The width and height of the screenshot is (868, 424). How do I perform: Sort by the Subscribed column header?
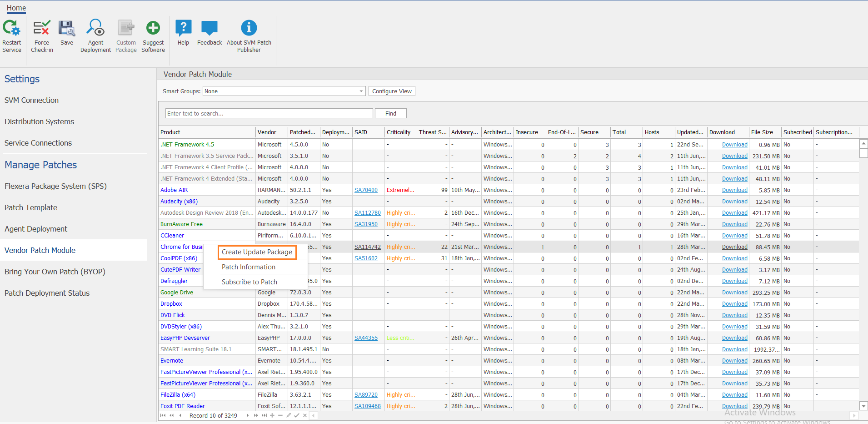pyautogui.click(x=798, y=132)
